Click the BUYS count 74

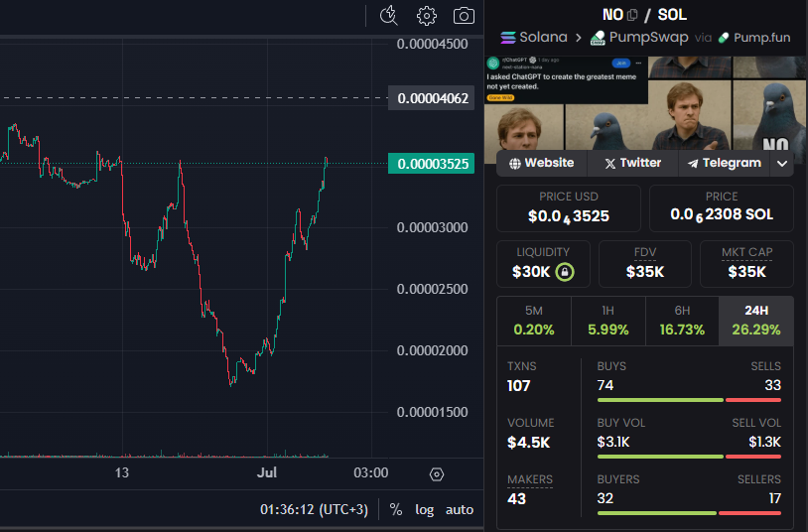tap(606, 385)
